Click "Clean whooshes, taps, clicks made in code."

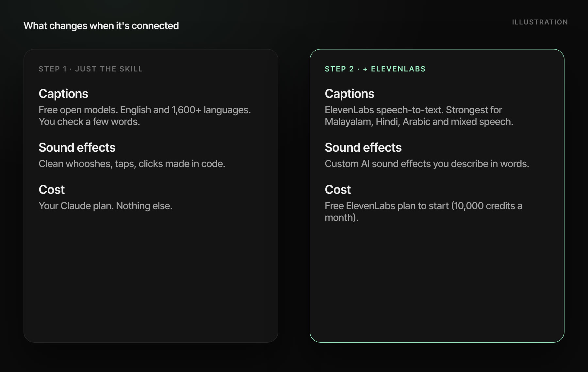pyautogui.click(x=132, y=164)
